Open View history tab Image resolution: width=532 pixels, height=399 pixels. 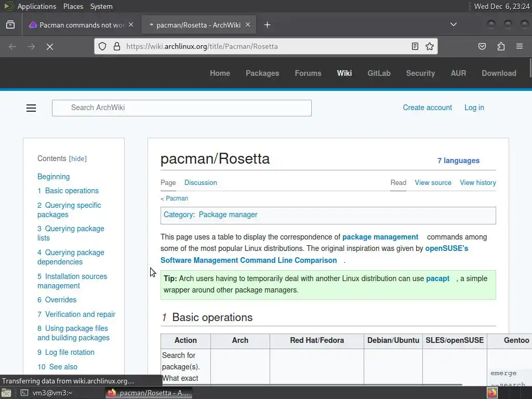tap(478, 182)
